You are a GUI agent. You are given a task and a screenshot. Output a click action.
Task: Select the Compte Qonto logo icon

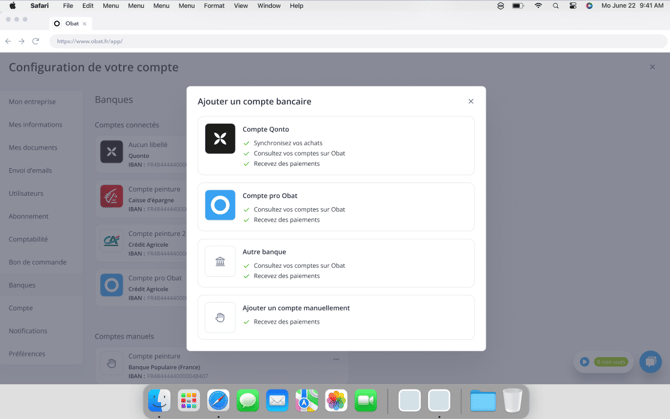tap(220, 139)
